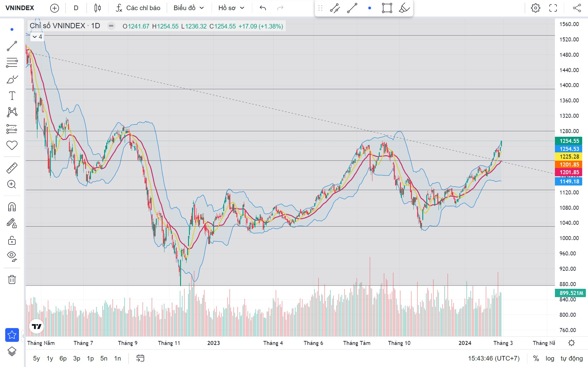This screenshot has width=588, height=367.
Task: Collapse left toolbar with small arrow
Action: [x=23, y=336]
